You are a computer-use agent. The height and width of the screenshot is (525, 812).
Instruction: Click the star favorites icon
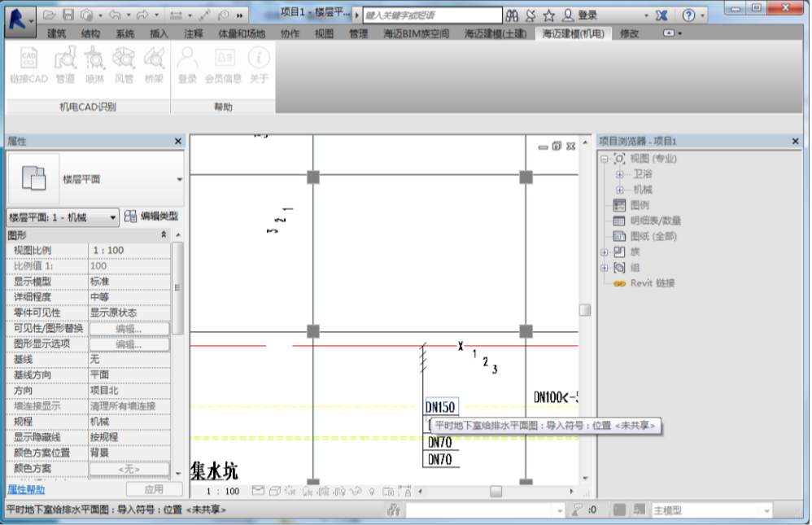pyautogui.click(x=548, y=15)
